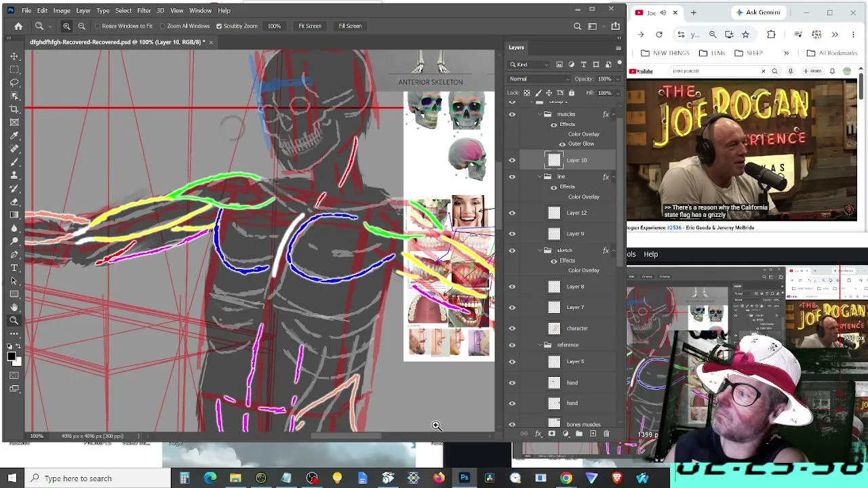The width and height of the screenshot is (868, 488).
Task: Delete layer trash icon
Action: pos(606,434)
